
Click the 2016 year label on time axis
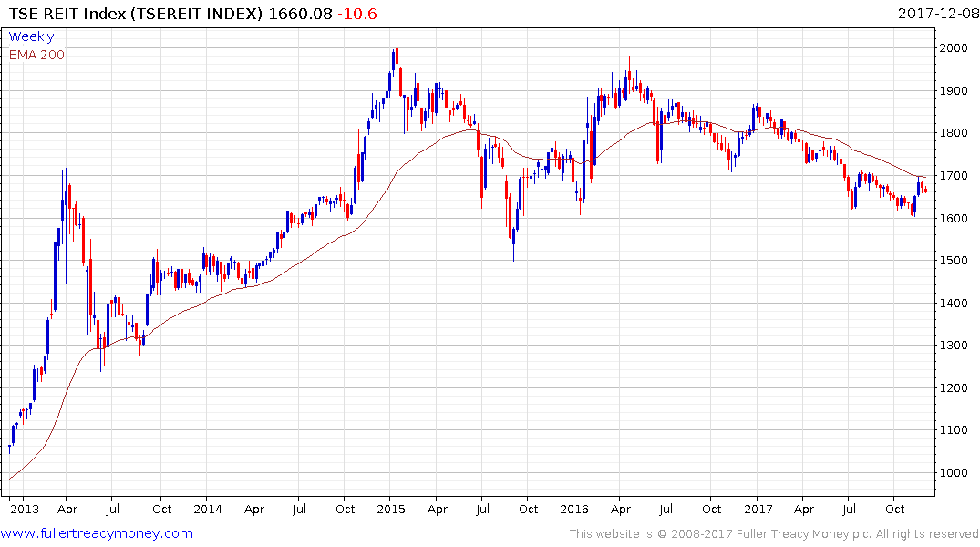[x=573, y=509]
